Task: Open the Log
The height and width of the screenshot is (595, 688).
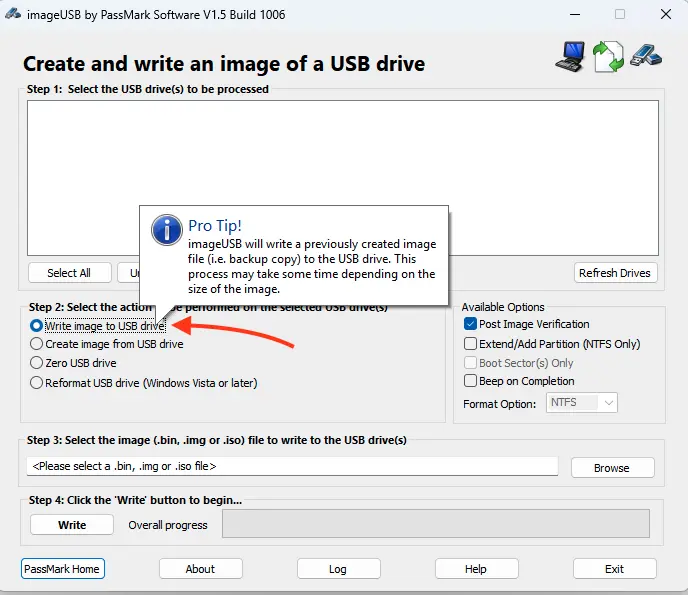Action: pos(338,569)
